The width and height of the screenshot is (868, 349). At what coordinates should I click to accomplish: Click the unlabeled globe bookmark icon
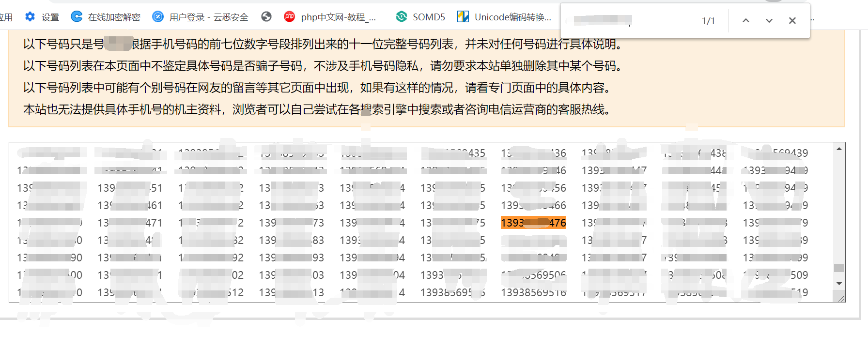tap(266, 17)
